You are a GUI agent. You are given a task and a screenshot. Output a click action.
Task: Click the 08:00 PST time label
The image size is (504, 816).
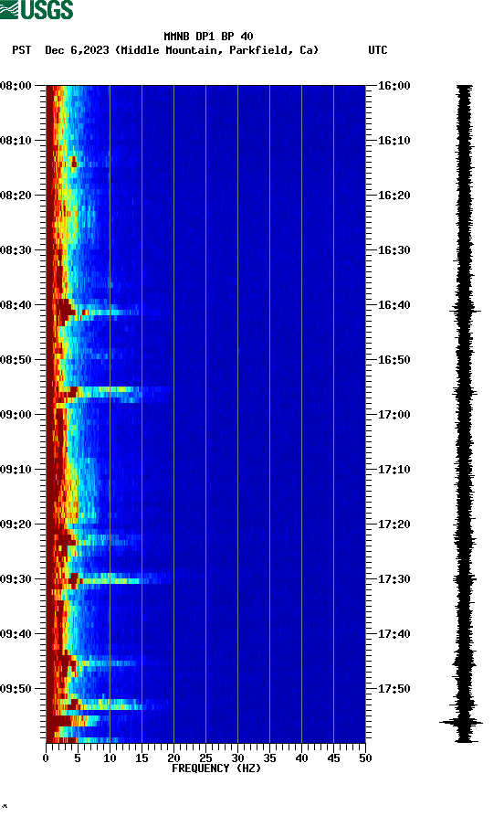[x=16, y=85]
